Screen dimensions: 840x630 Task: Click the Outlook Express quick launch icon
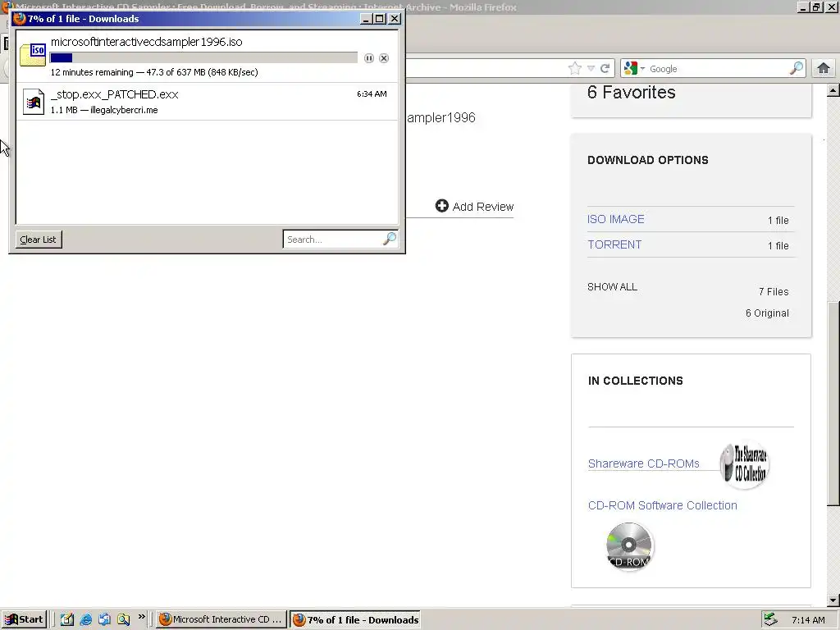[x=104, y=619]
